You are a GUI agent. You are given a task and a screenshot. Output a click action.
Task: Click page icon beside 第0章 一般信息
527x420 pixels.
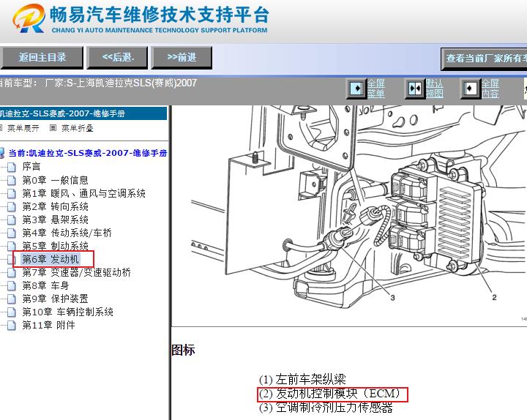click(x=12, y=181)
